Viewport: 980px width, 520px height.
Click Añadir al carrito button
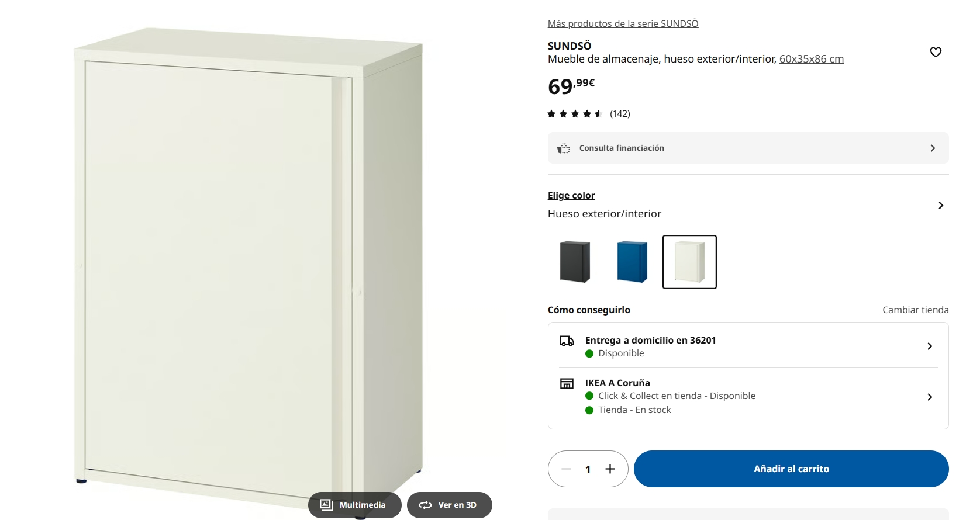(791, 469)
